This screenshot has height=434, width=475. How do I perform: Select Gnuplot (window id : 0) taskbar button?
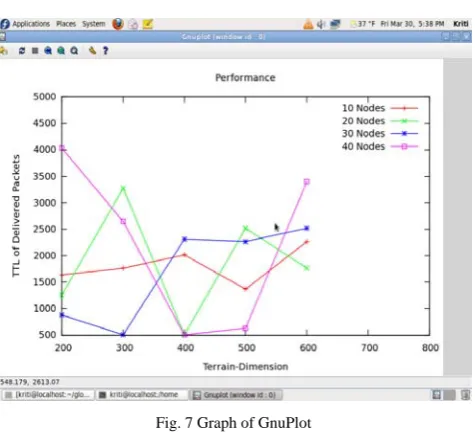[236, 395]
